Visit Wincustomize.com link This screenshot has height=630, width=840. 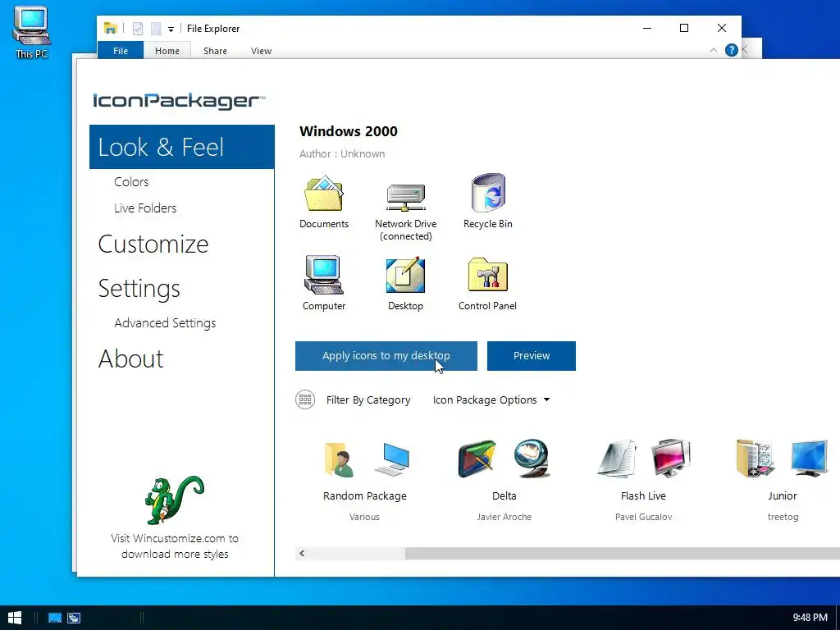point(175,546)
